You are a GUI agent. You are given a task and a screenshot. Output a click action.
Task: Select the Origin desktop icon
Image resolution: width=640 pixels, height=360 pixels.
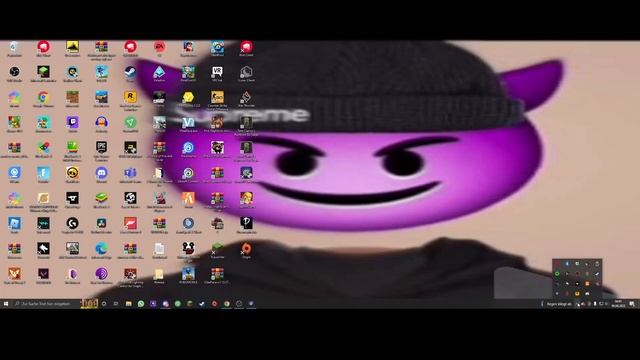tap(246, 251)
